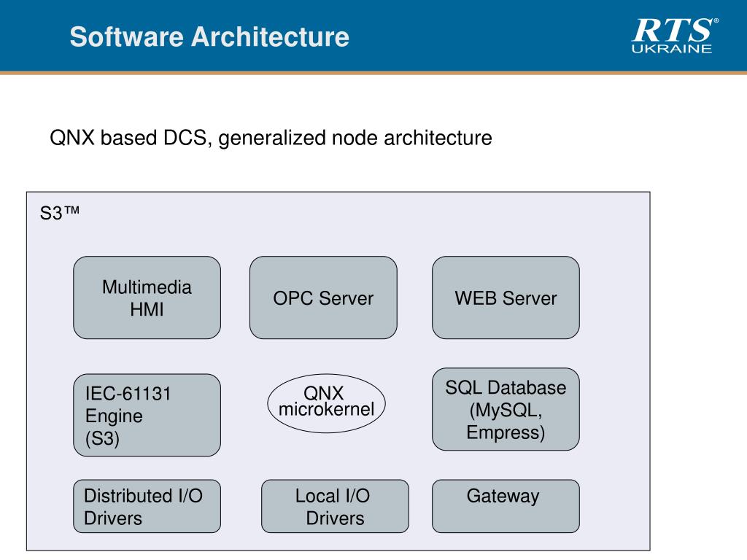Click the Distributed I/O Drivers block

point(147,506)
